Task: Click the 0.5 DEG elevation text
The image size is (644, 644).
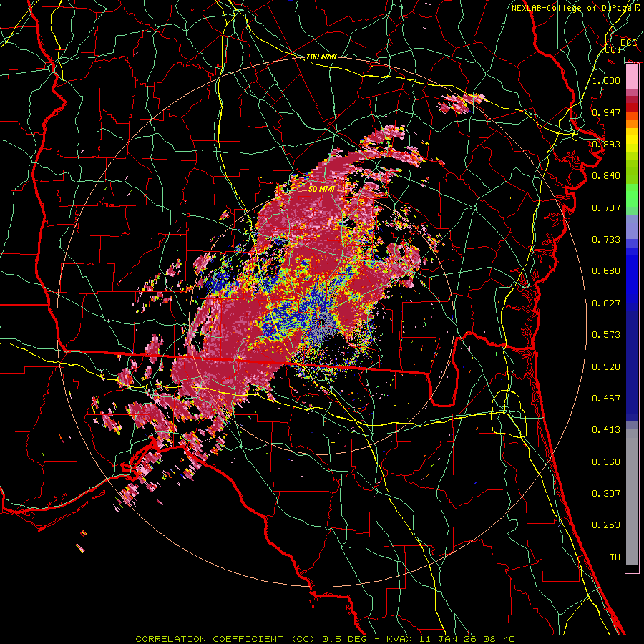Action: tap(343, 639)
